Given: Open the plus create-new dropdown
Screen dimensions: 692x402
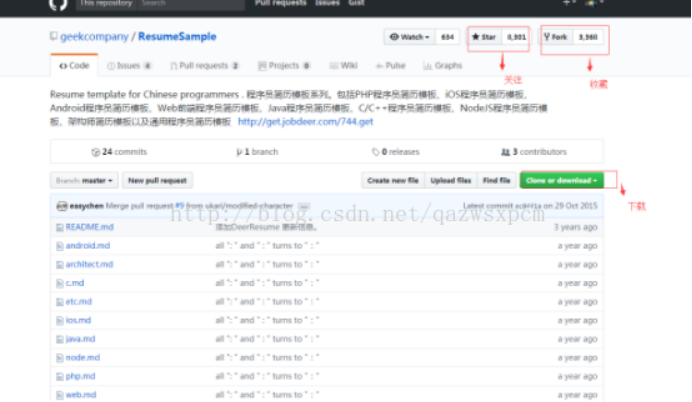Looking at the screenshot, I should 569,3.
